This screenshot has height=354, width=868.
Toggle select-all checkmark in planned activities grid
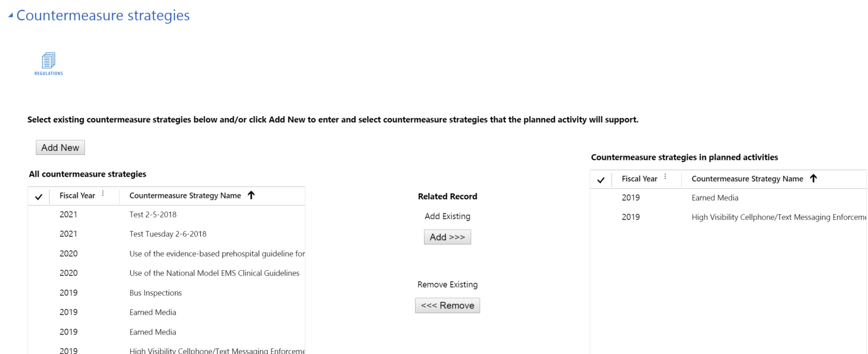click(601, 180)
